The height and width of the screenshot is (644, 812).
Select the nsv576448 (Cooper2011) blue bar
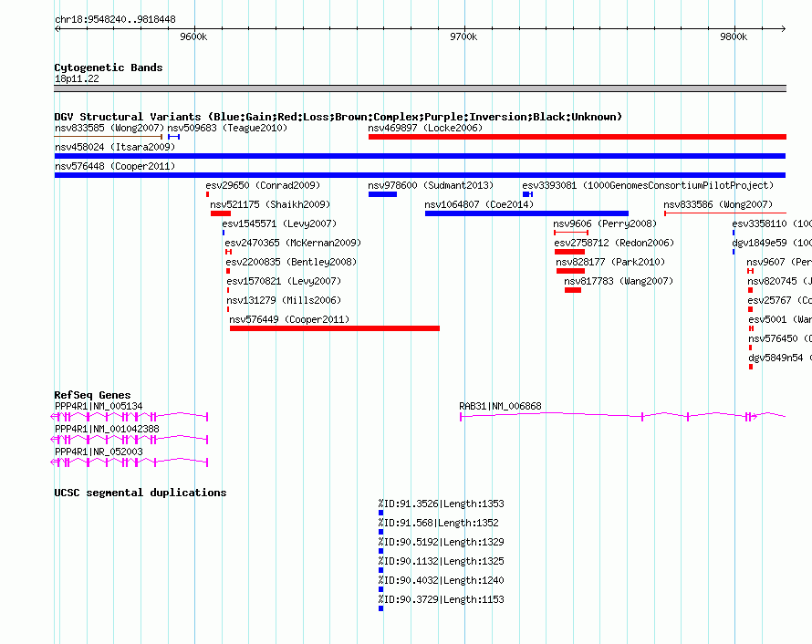pyautogui.click(x=420, y=175)
